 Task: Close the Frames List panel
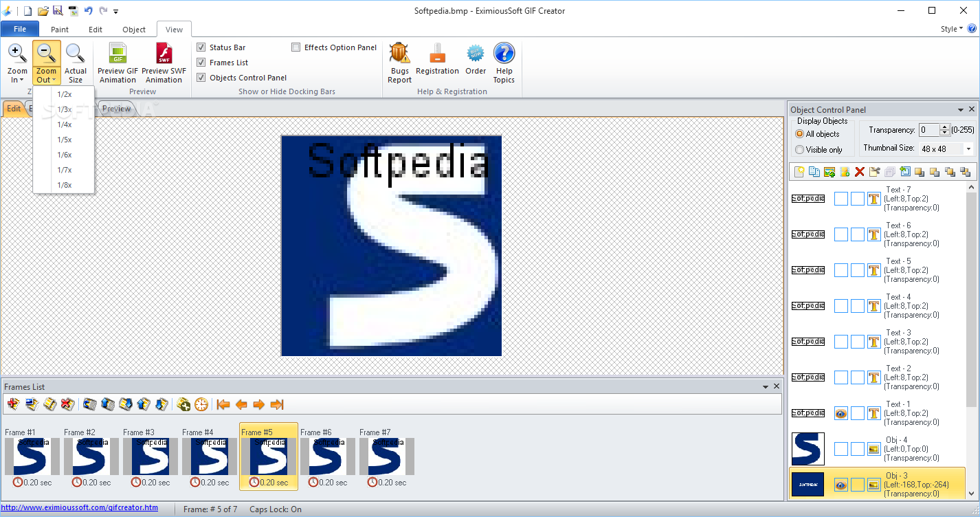[x=777, y=387]
